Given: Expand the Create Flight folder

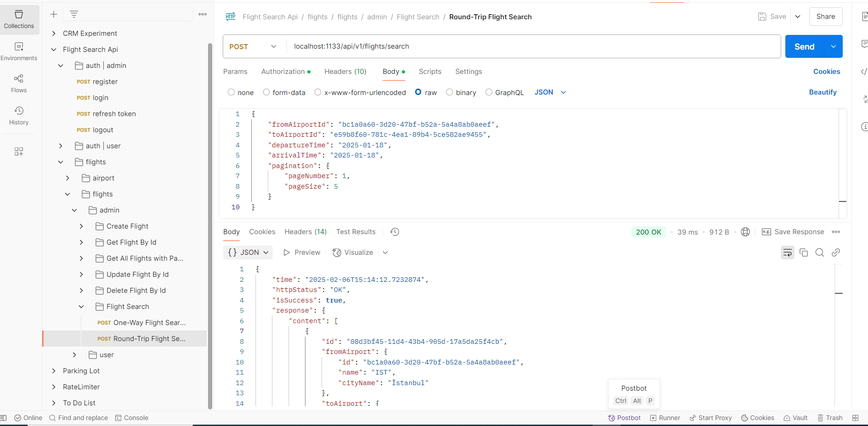Looking at the screenshot, I should [x=81, y=226].
